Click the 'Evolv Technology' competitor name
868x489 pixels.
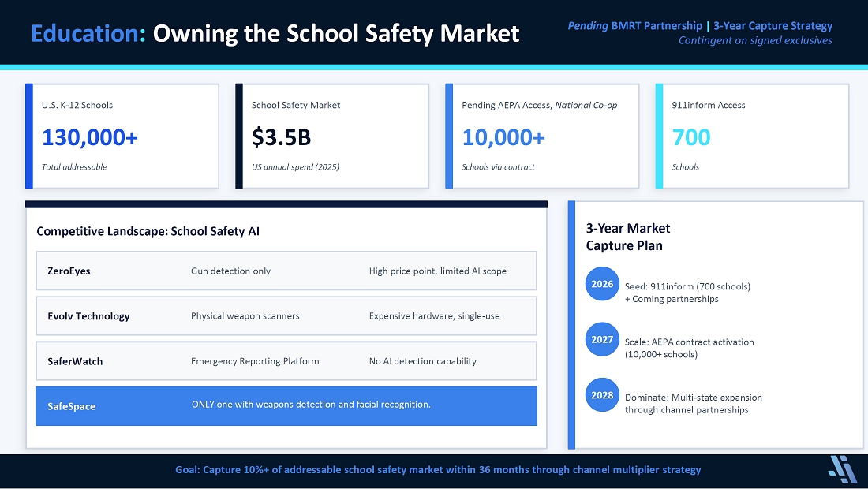tap(88, 315)
